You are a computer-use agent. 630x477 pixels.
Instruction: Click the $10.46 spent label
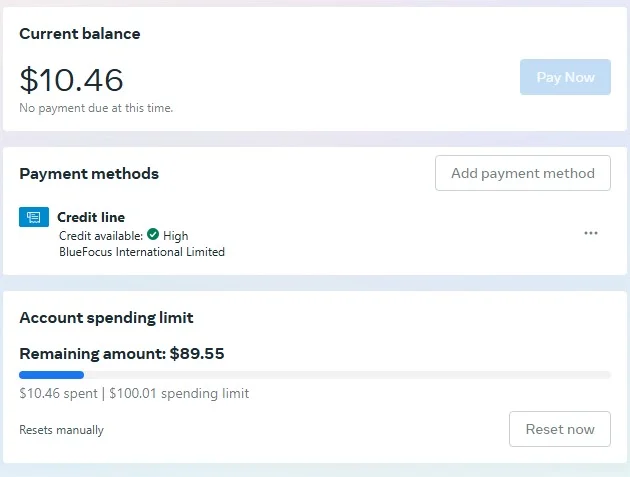(58, 393)
